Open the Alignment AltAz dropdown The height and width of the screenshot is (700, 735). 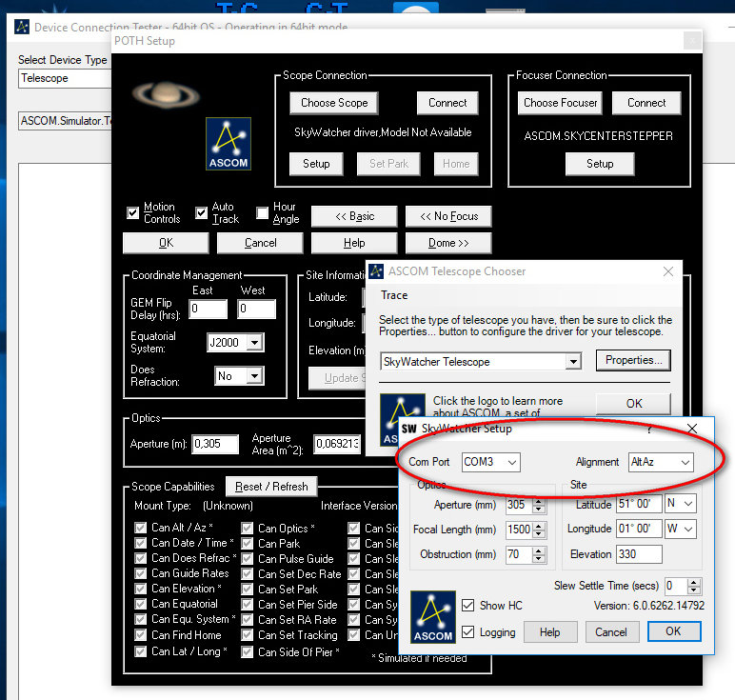click(x=661, y=462)
